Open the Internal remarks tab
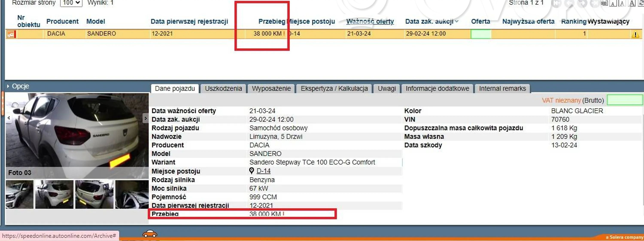This screenshot has height=241, width=644. click(502, 88)
